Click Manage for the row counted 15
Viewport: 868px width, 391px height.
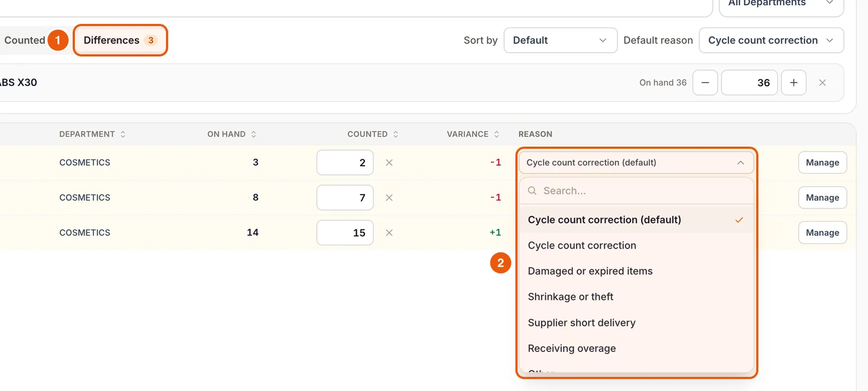(x=822, y=232)
